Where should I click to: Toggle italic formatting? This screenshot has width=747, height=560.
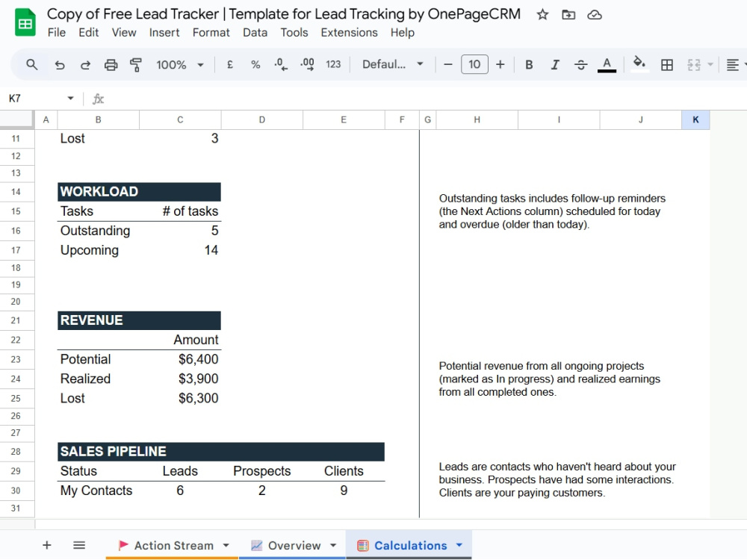pyautogui.click(x=555, y=65)
